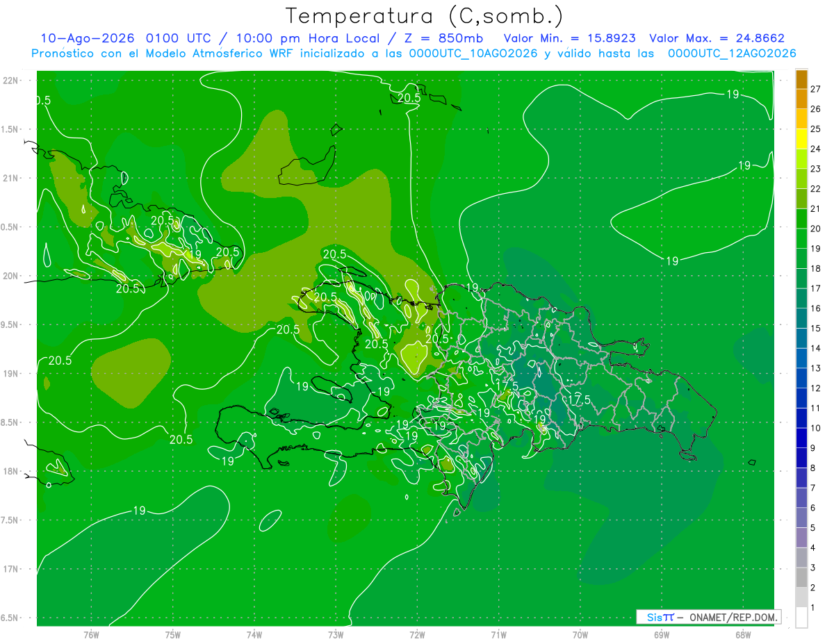The image size is (834, 644).
Task: Click the gray 2 degree legend swatch
Action: click(801, 578)
